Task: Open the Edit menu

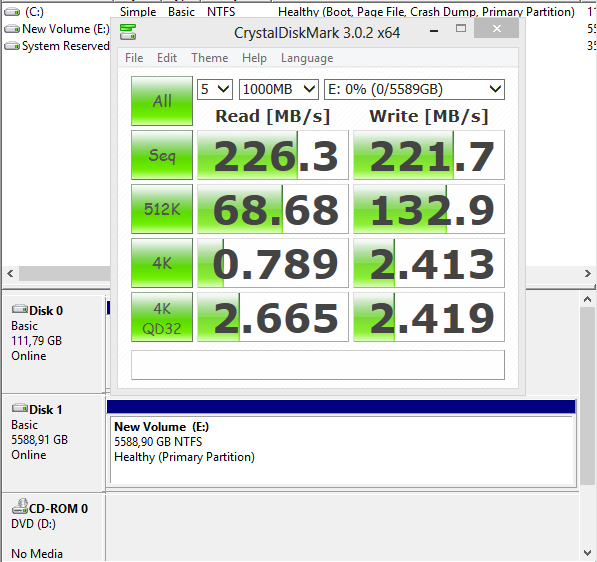Action: pyautogui.click(x=167, y=58)
